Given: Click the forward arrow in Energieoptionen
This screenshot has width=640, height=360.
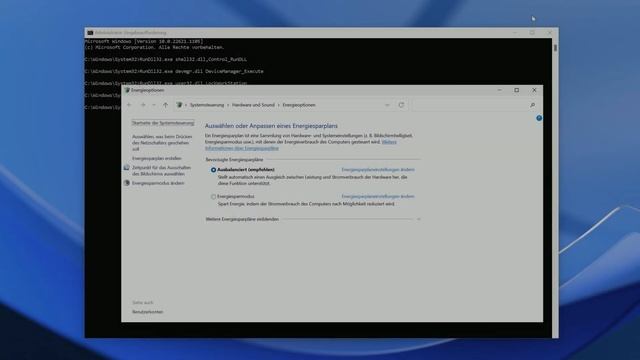Looking at the screenshot, I should (x=143, y=105).
